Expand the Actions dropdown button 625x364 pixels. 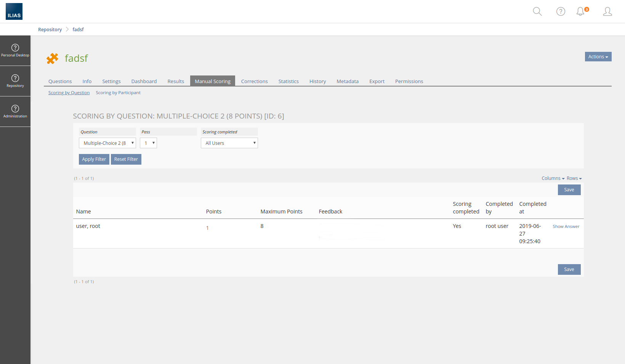click(598, 57)
